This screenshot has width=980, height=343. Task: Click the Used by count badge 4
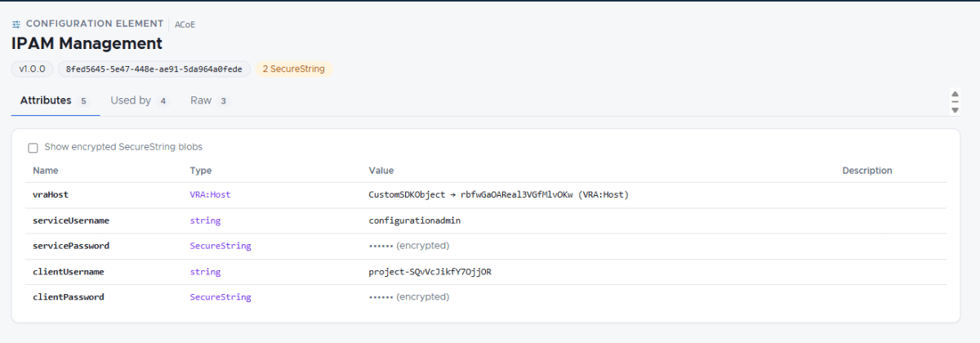(163, 101)
